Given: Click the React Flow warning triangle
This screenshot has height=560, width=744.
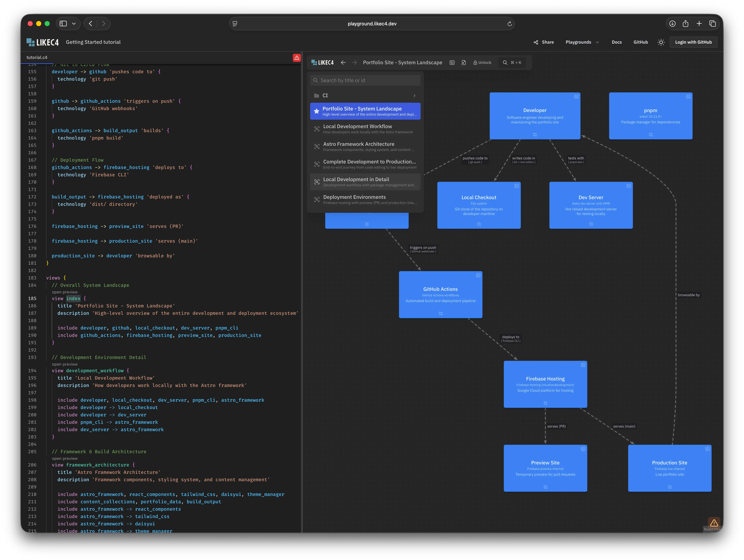Looking at the screenshot, I should tap(714, 523).
